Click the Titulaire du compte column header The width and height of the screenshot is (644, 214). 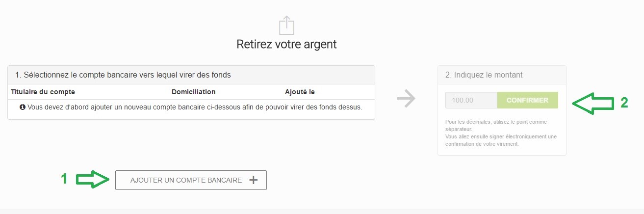click(43, 92)
